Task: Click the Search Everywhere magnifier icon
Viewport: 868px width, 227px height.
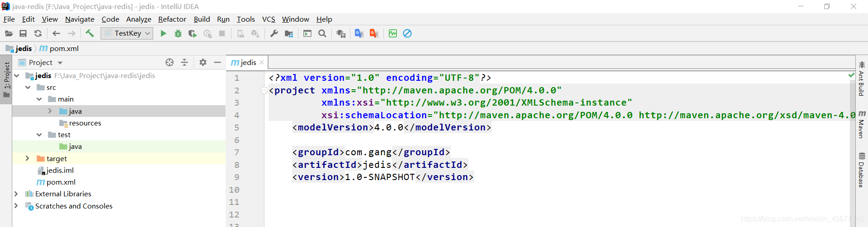Action: [x=322, y=33]
